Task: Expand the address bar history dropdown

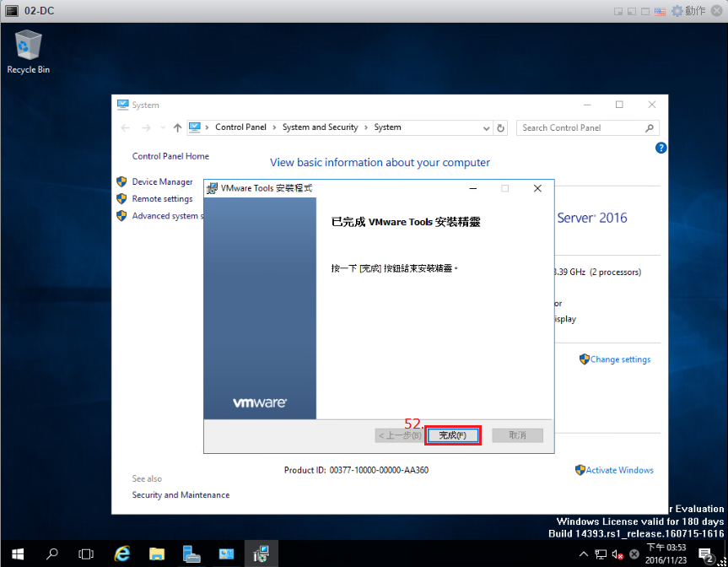Action: tap(486, 128)
